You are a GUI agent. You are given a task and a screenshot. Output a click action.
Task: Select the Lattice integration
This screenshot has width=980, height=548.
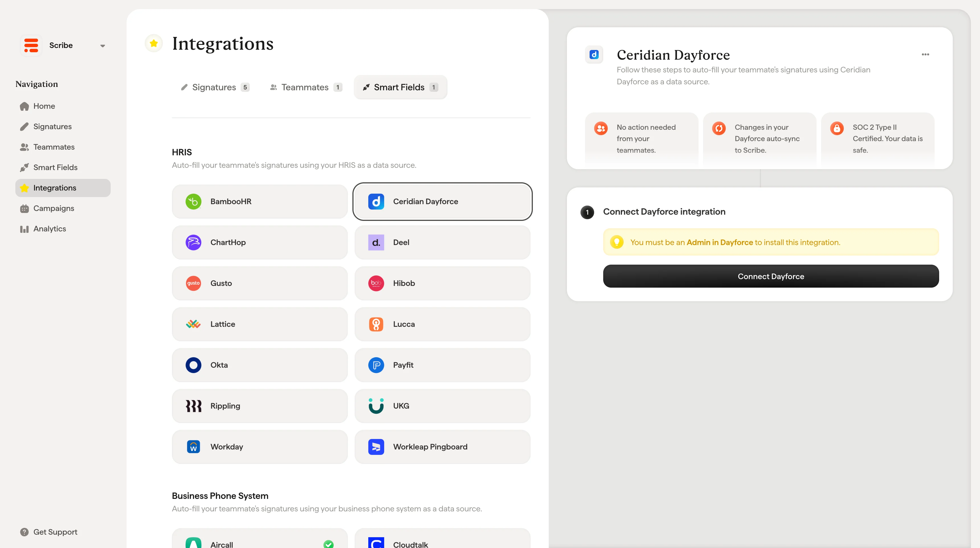click(260, 324)
